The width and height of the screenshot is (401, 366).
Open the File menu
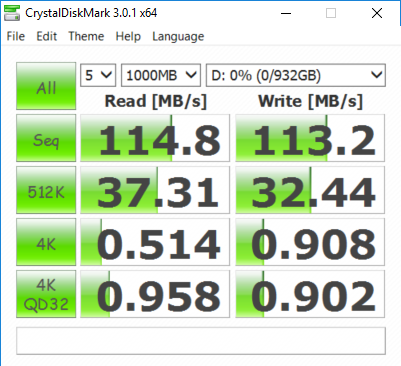(16, 36)
